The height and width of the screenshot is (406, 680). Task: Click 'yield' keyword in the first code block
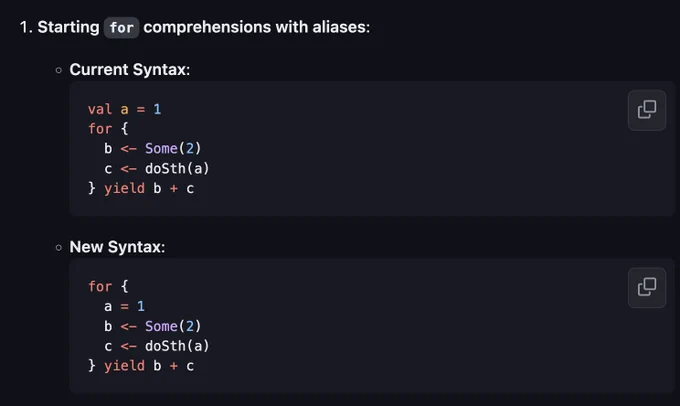tap(124, 188)
